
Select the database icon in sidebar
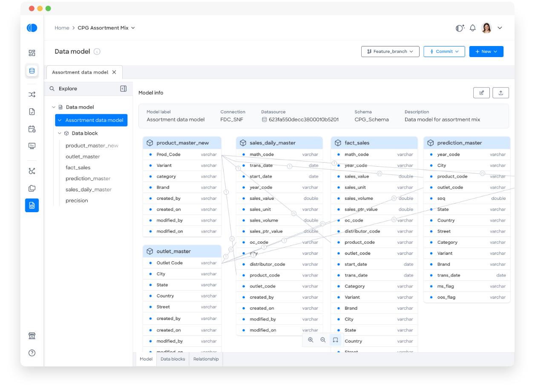click(x=32, y=71)
